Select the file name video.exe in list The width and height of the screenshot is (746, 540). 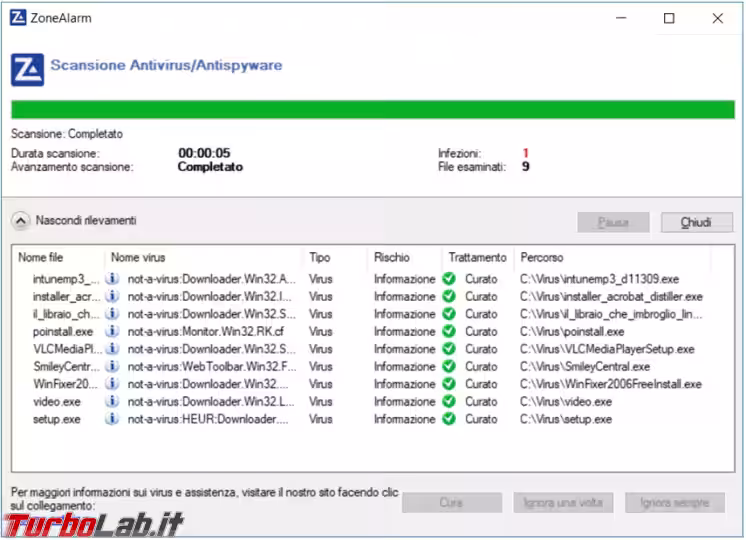57,402
